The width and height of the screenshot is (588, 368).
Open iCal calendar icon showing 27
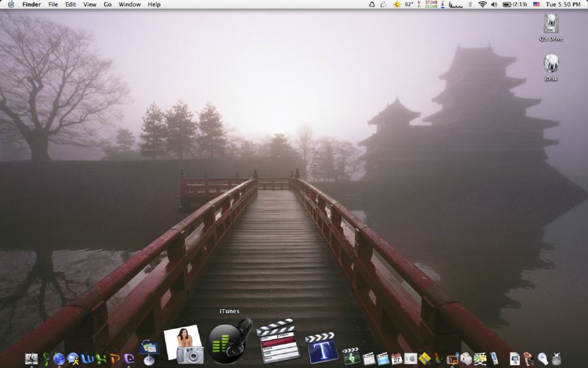pyautogui.click(x=397, y=358)
